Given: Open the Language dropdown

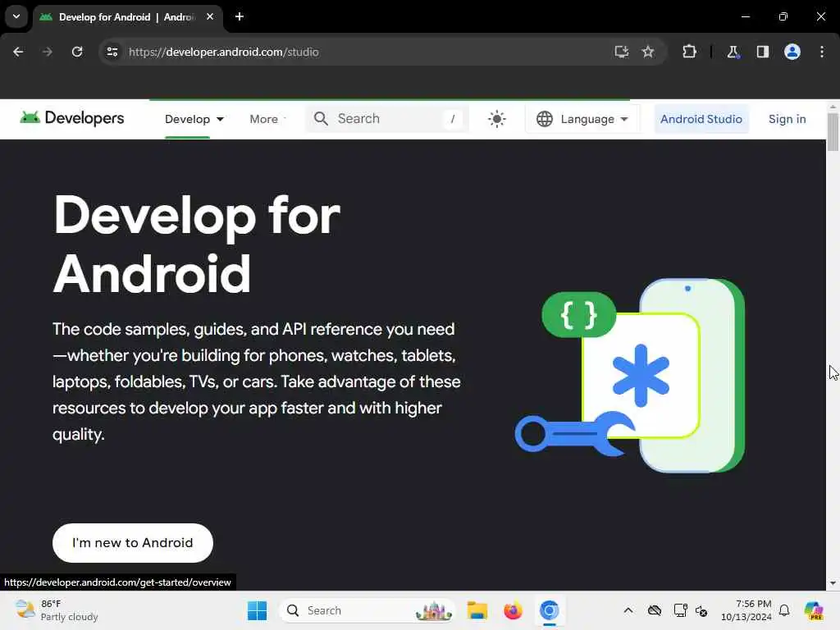Looking at the screenshot, I should [x=582, y=119].
